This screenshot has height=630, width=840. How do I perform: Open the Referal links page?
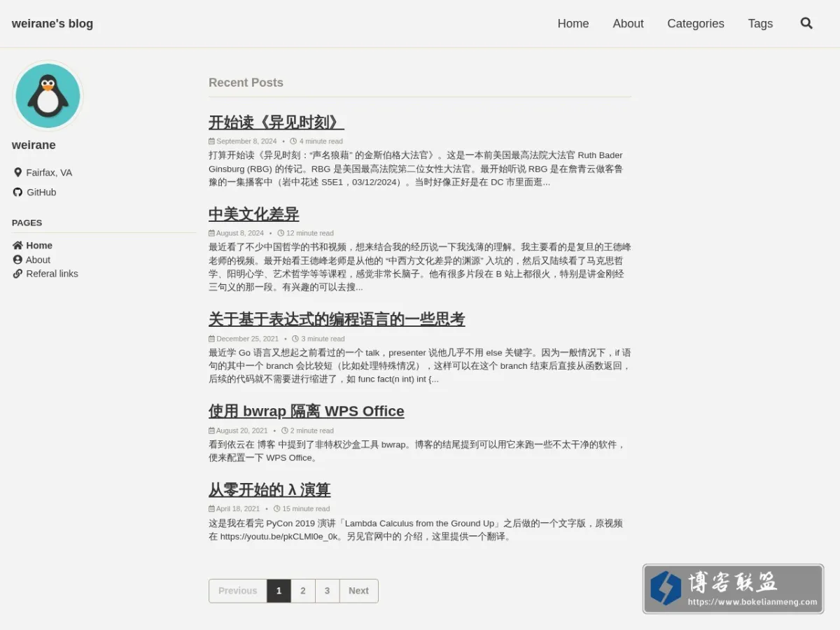(52, 273)
